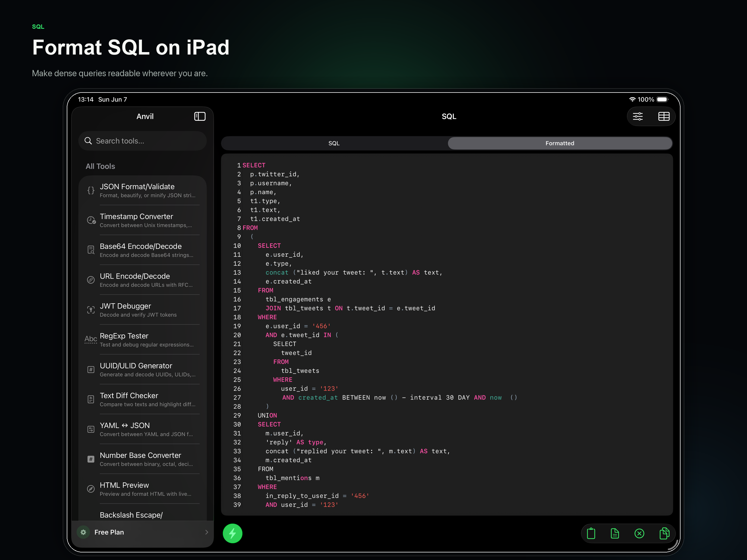Click line 1 SELECT keyword

click(x=254, y=165)
